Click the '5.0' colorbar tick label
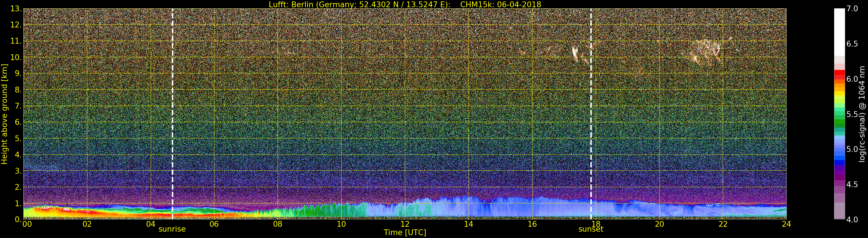868x238 pixels. (x=852, y=149)
